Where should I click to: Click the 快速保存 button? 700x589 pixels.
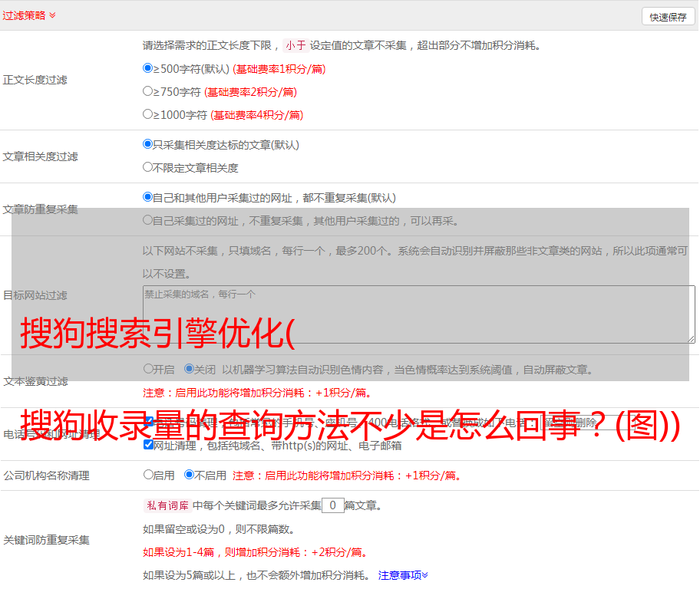click(x=668, y=17)
